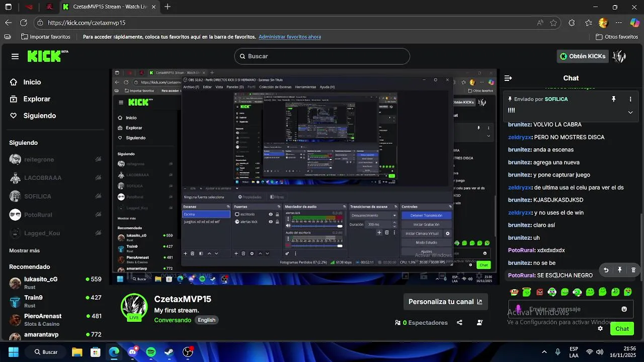644x362 pixels.
Task: Open the Copilot icon in Edge toolbar
Action: click(x=635, y=23)
